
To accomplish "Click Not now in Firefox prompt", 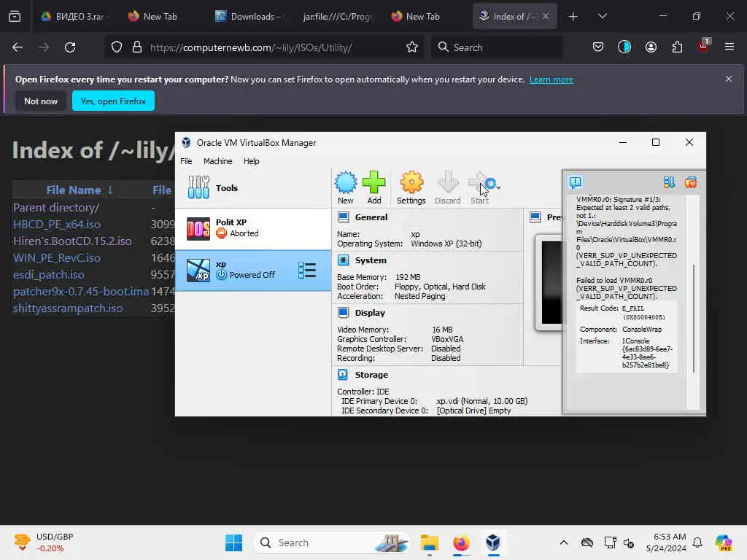I will click(x=41, y=101).
